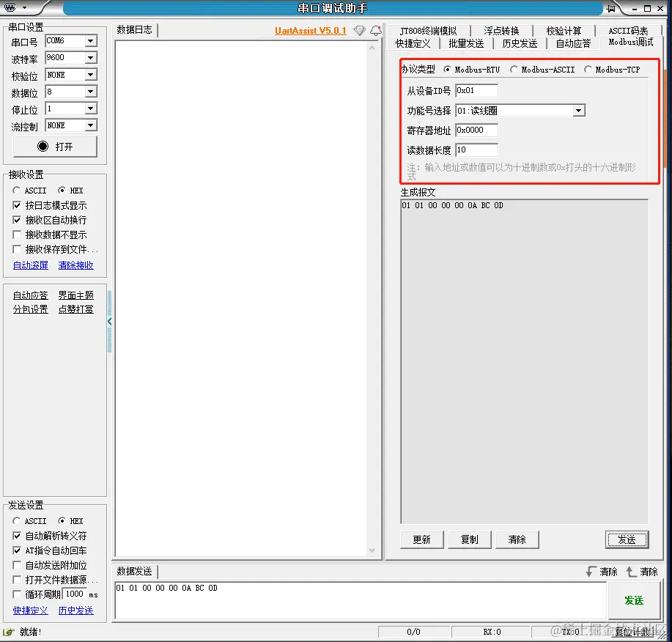Click the 读数据长度 input field

tap(476, 150)
